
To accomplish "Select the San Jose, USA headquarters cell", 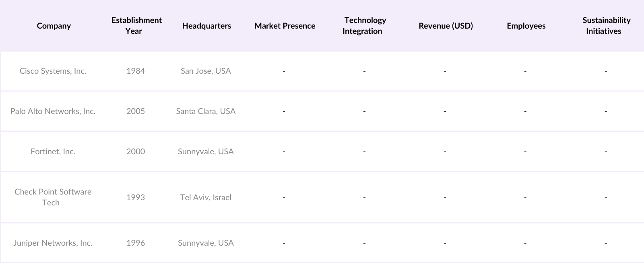I will pyautogui.click(x=206, y=71).
